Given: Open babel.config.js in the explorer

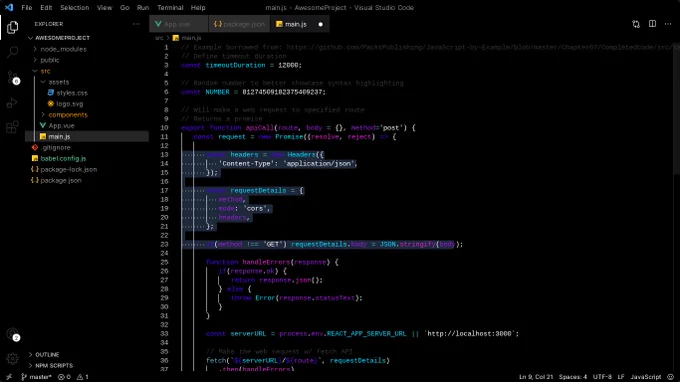Looking at the screenshot, I should click(63, 158).
